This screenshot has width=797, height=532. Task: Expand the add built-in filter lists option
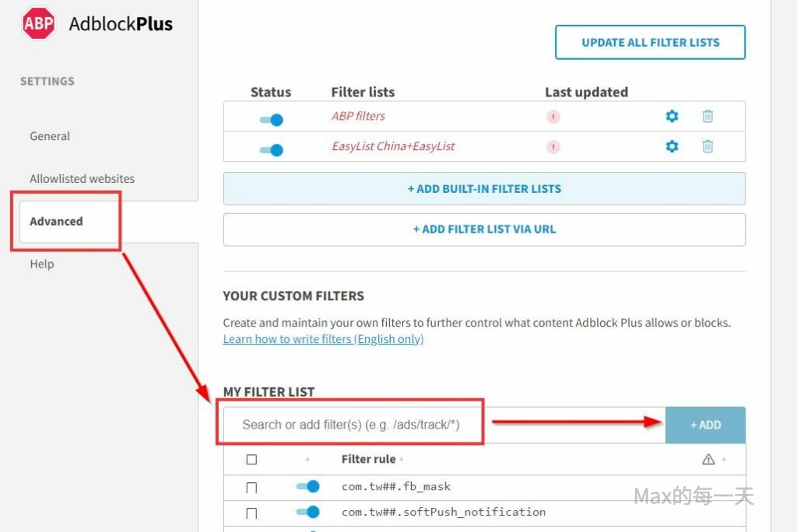pos(484,189)
